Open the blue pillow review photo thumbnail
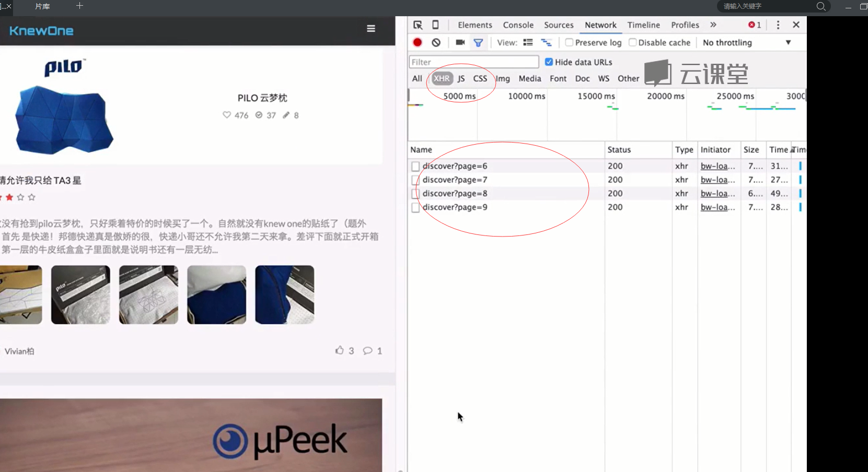Screen dimensions: 868x472 click(217, 295)
